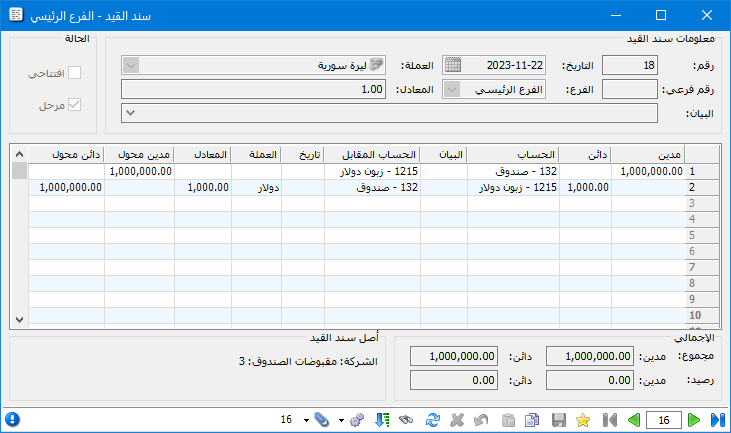The height and width of the screenshot is (433, 731).
Task: Open the paperclip attachments icon
Action: [x=321, y=420]
